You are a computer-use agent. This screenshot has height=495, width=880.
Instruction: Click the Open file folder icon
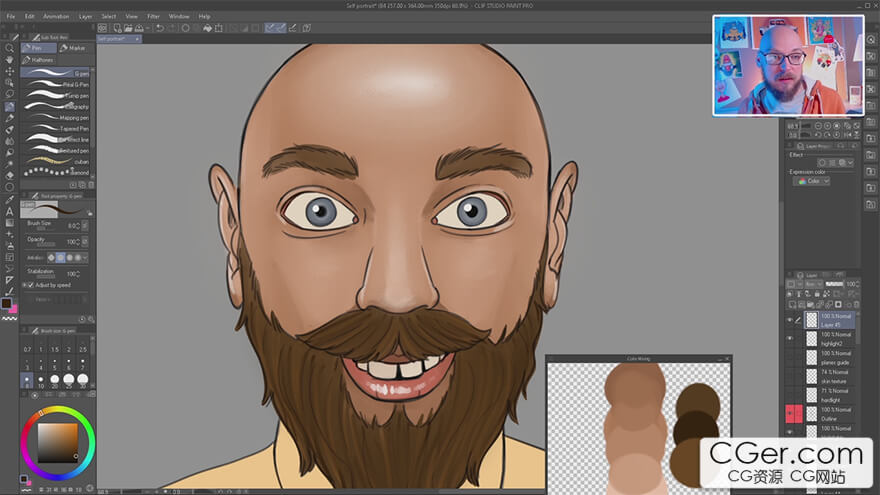[128, 28]
